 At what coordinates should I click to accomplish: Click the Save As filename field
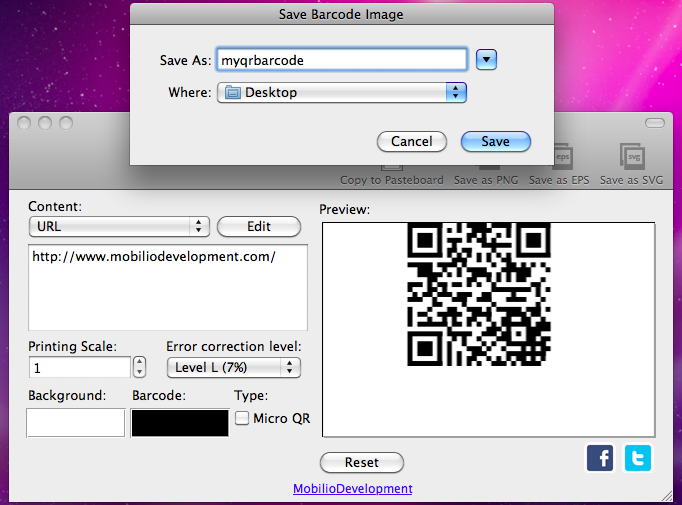coord(342,60)
